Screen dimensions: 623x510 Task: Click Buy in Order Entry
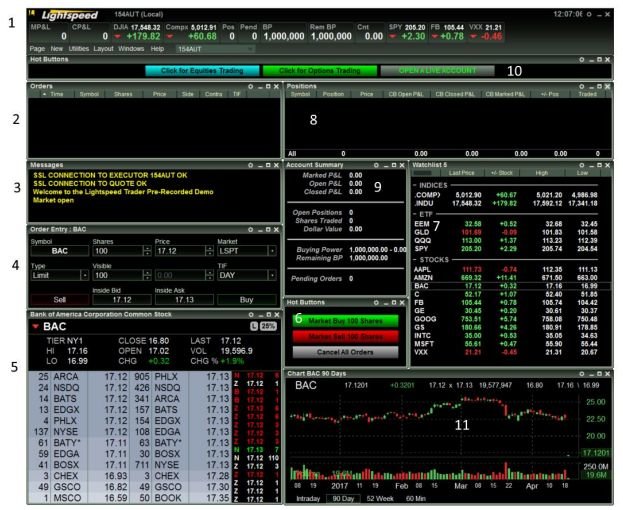(247, 300)
